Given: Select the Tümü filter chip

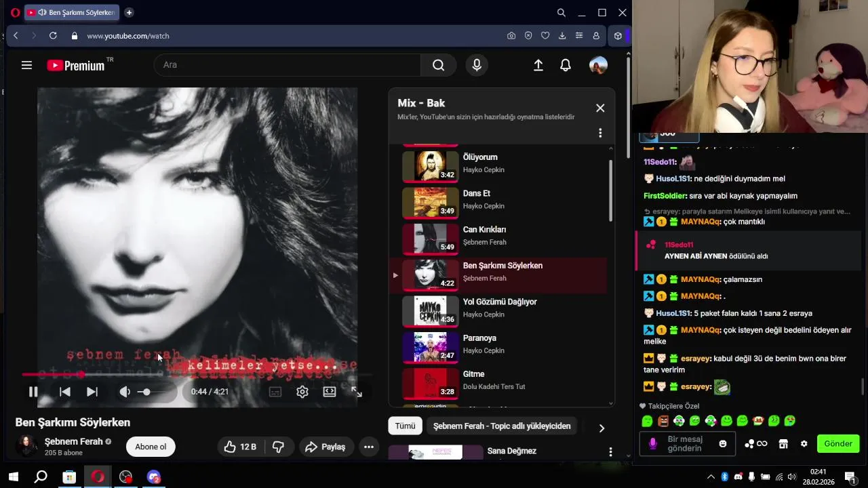Looking at the screenshot, I should tap(405, 426).
